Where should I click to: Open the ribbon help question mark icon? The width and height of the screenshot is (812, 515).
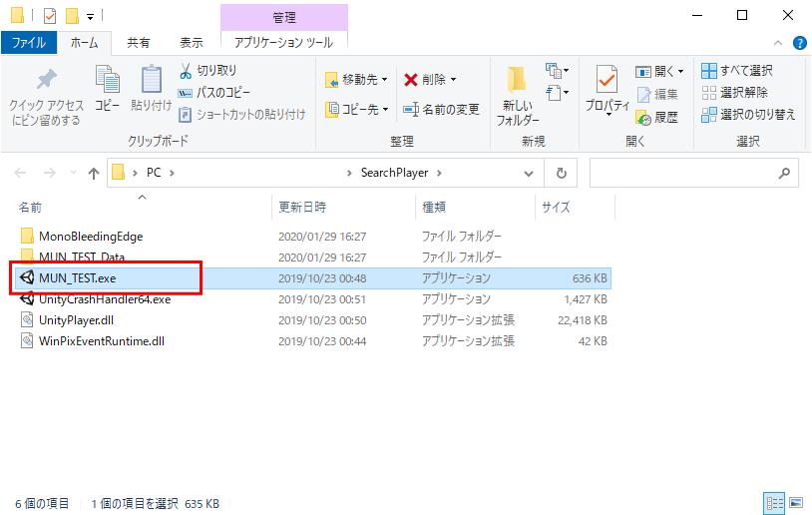click(x=799, y=43)
